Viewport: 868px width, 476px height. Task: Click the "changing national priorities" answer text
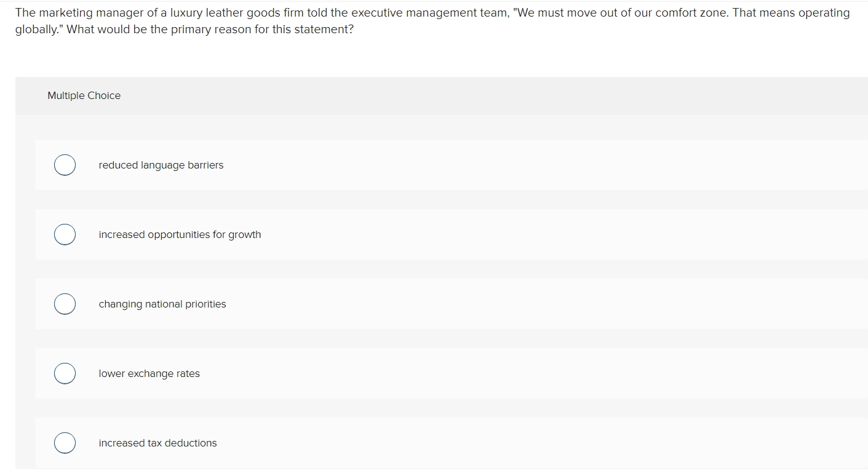[162, 304]
